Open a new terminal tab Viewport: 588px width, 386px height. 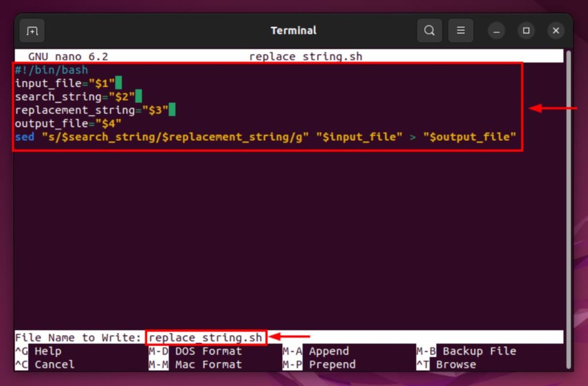(32, 30)
